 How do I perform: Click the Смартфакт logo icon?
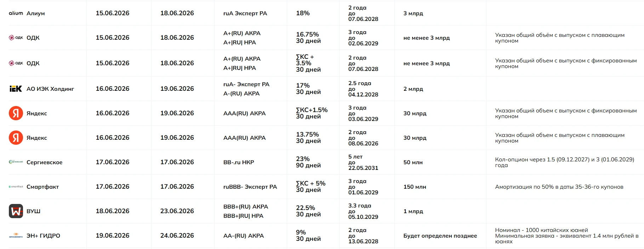(x=16, y=187)
